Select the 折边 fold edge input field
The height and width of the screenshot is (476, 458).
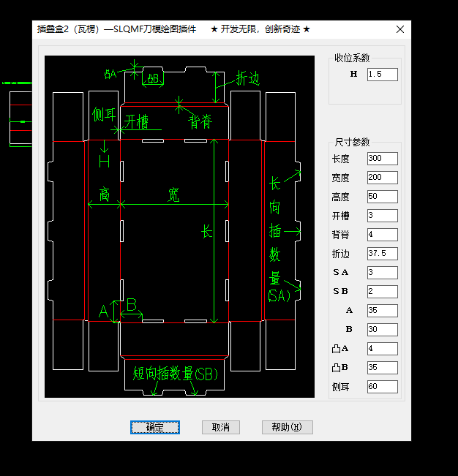(x=382, y=254)
